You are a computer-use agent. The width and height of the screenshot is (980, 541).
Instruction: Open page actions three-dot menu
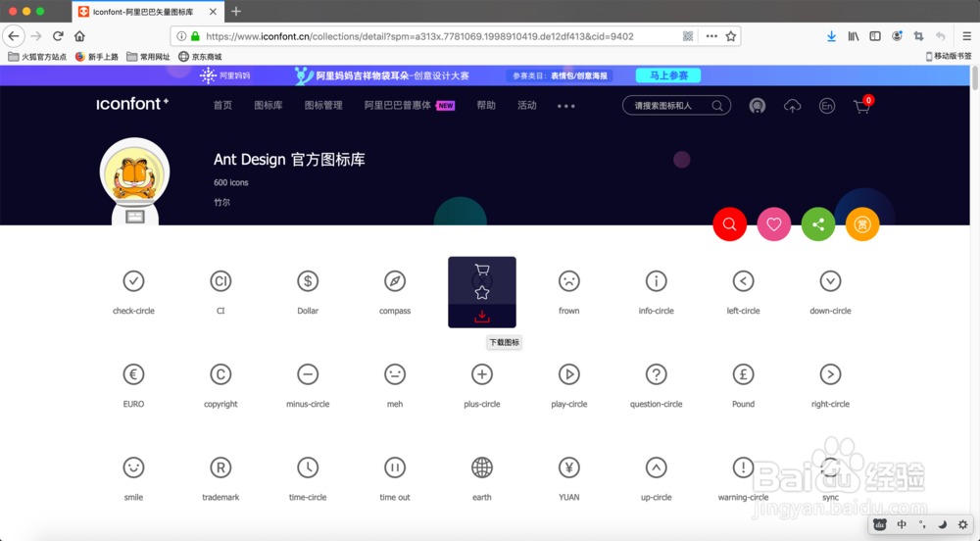point(711,36)
